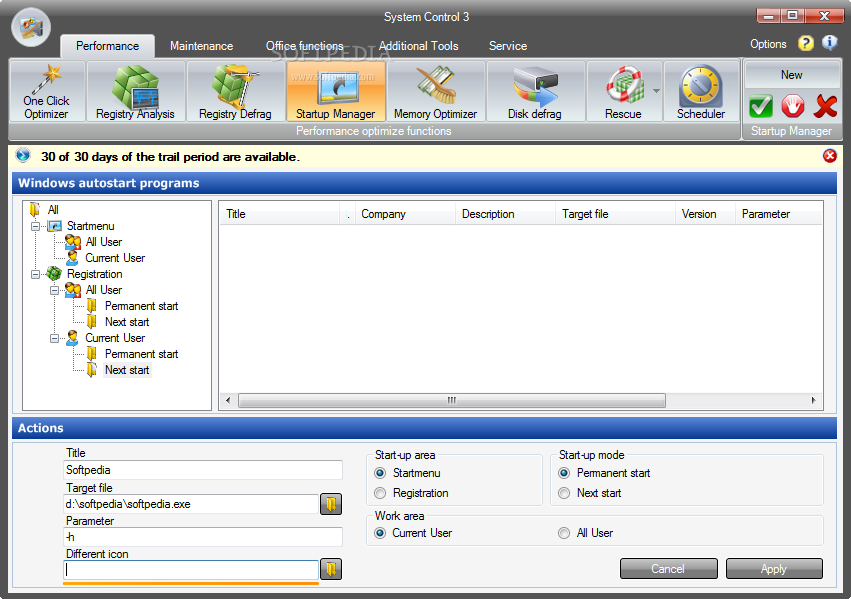851x599 pixels.
Task: Open Memory Optimizer tool
Action: pyautogui.click(x=435, y=91)
